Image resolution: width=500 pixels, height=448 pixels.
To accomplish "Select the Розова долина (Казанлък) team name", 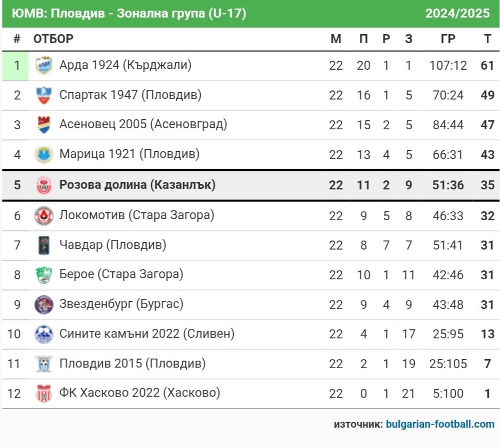I will pos(137,185).
